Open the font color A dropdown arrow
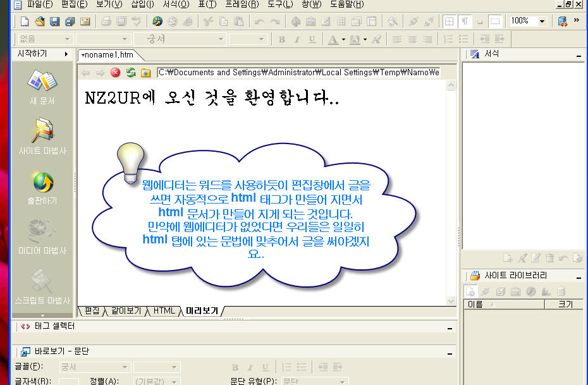Image resolution: width=588 pixels, height=385 pixels. pyautogui.click(x=343, y=39)
